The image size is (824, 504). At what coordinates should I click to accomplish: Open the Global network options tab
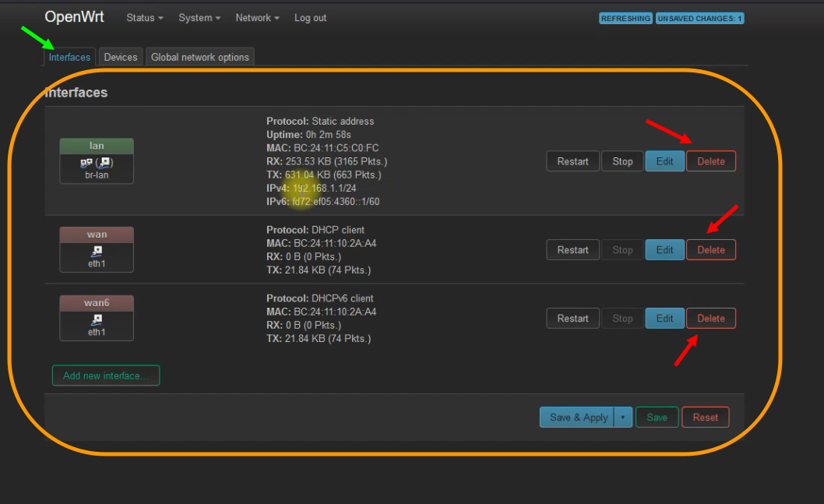200,57
